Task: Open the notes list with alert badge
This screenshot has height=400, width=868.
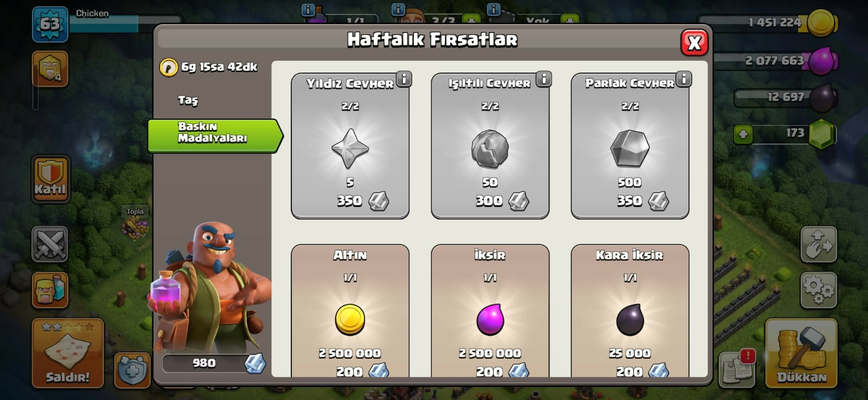Action: pos(737,368)
